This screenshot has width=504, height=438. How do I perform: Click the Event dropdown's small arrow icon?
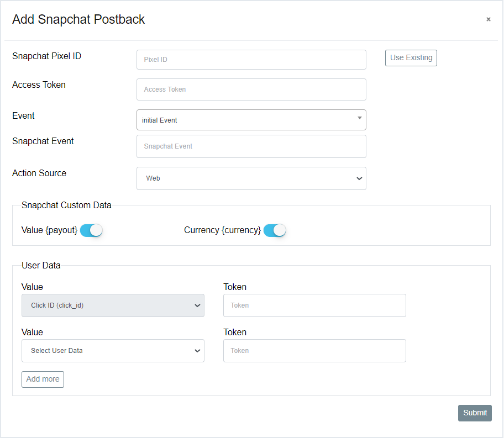pos(359,118)
